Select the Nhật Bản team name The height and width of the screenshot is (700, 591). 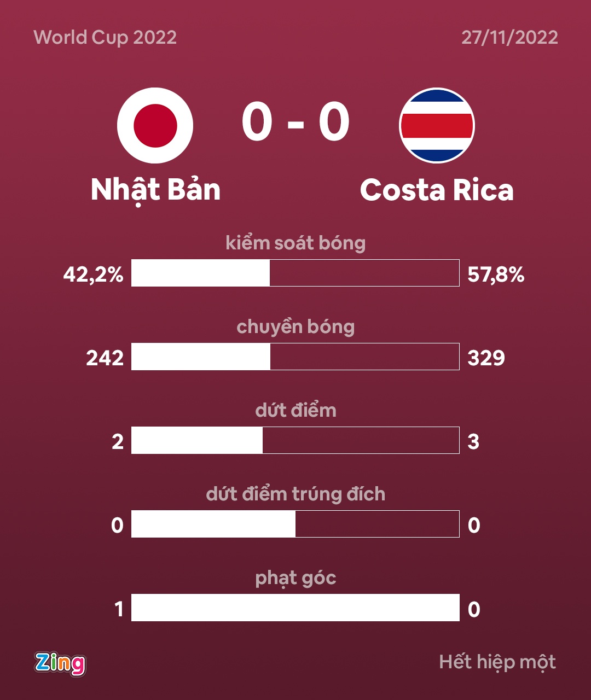[x=155, y=190]
